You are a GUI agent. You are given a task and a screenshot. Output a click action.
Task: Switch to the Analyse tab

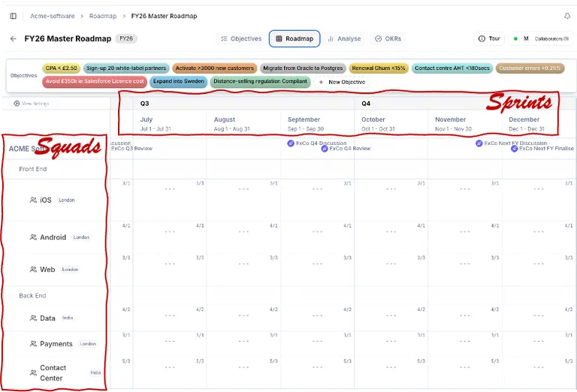tap(344, 38)
